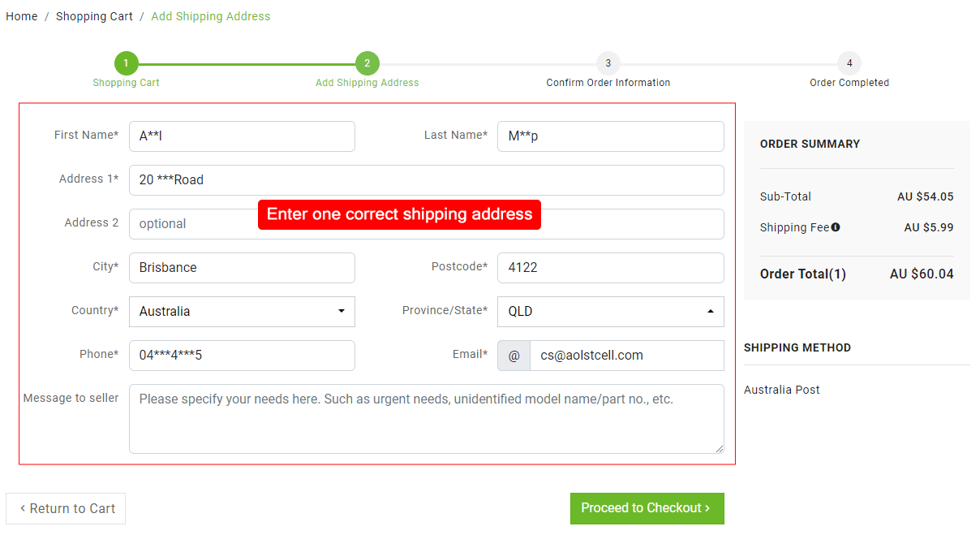The image size is (980, 535).
Task: Edit the City field
Action: [x=242, y=268]
